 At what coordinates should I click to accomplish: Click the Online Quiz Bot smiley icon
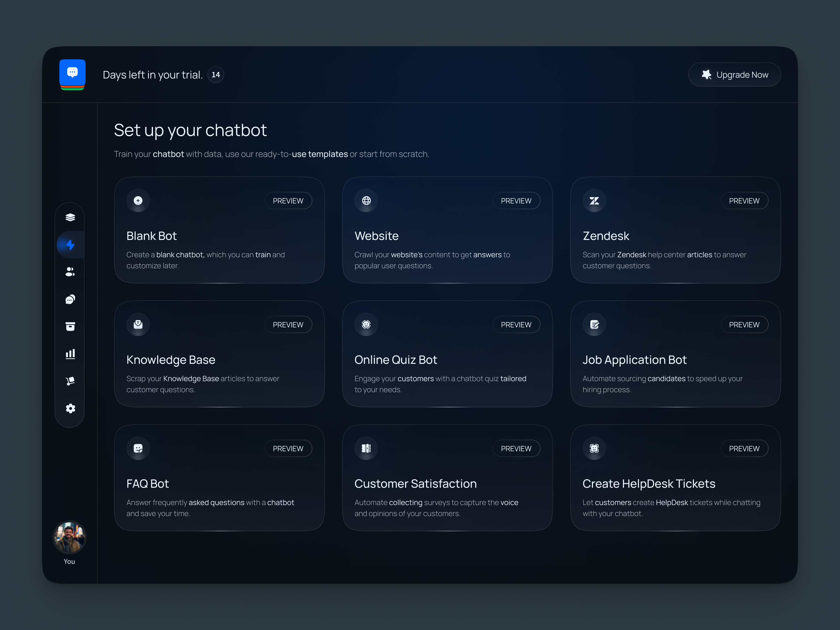click(366, 324)
